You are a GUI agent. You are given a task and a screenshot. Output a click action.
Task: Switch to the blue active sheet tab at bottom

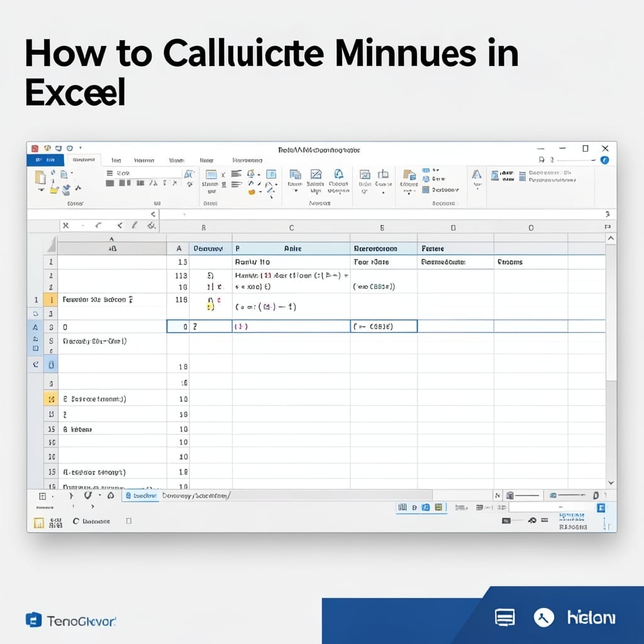[141, 496]
